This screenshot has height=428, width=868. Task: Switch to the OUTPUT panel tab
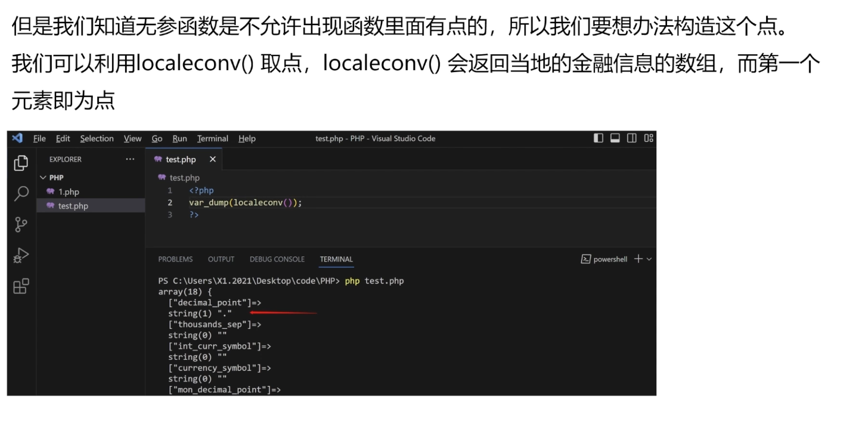pyautogui.click(x=221, y=259)
